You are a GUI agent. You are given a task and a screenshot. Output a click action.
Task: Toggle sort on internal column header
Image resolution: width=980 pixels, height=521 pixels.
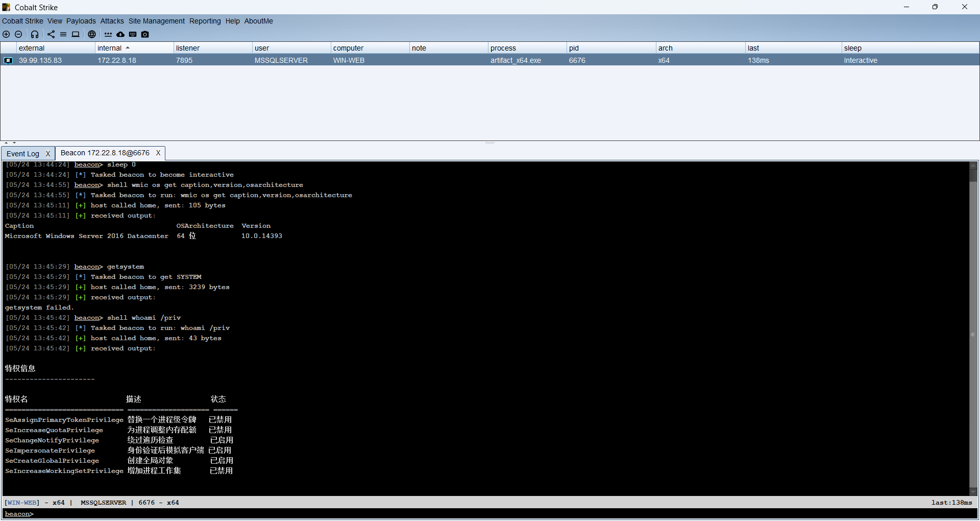pyautogui.click(x=135, y=48)
